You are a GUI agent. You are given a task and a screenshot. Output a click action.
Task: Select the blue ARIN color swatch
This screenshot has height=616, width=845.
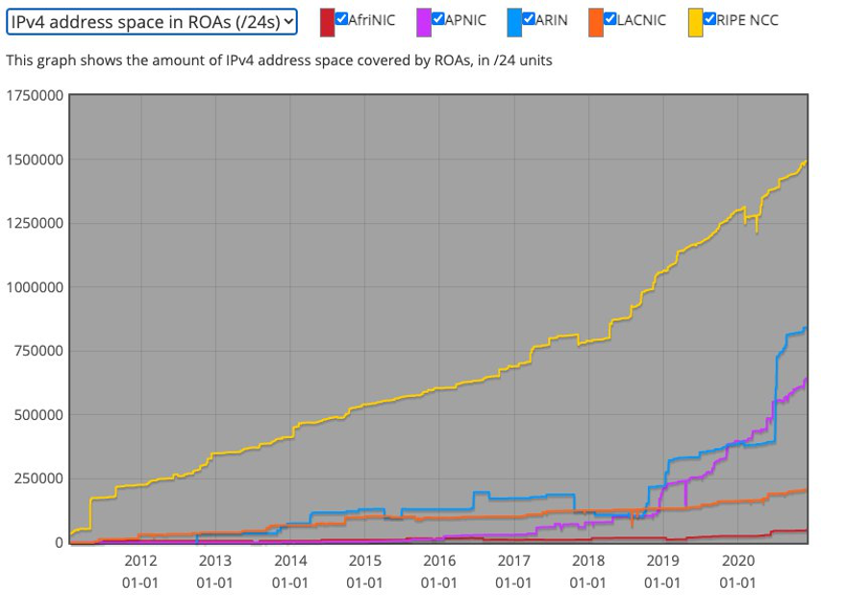[514, 19]
